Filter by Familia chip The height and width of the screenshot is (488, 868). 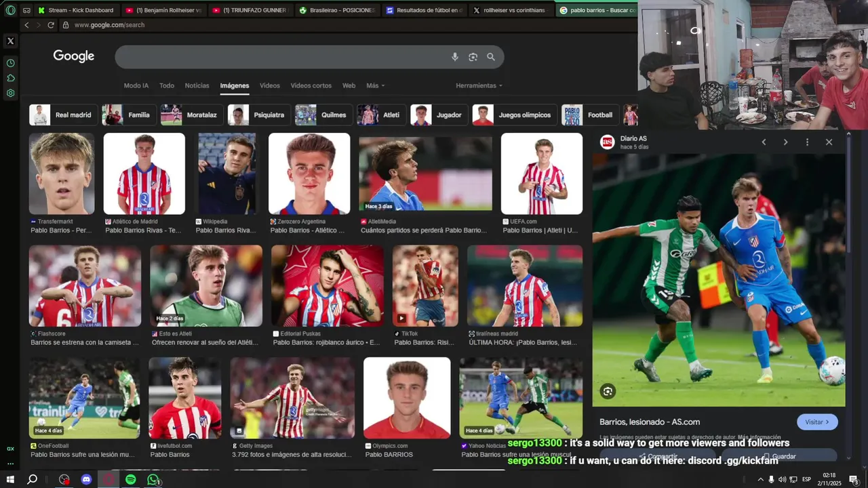point(128,115)
